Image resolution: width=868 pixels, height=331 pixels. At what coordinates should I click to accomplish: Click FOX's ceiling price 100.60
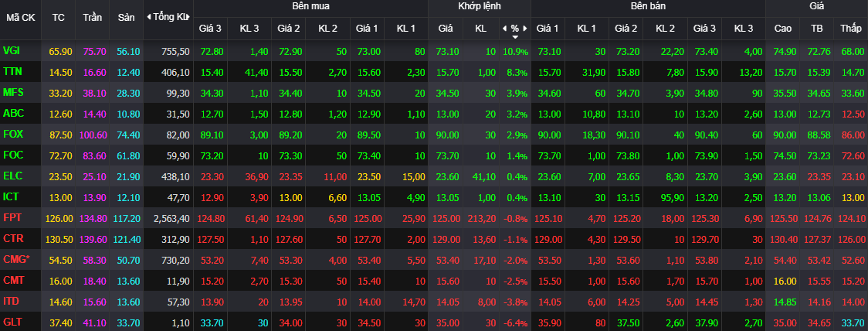(x=93, y=135)
